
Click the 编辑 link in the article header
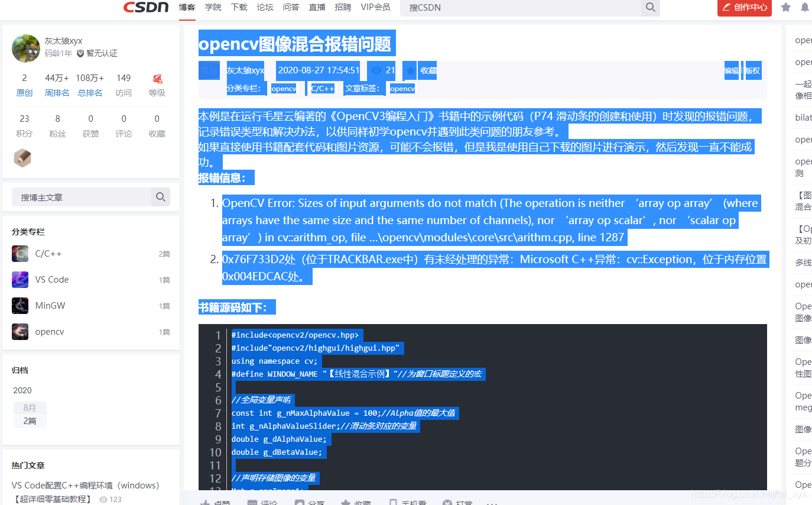pyautogui.click(x=732, y=70)
